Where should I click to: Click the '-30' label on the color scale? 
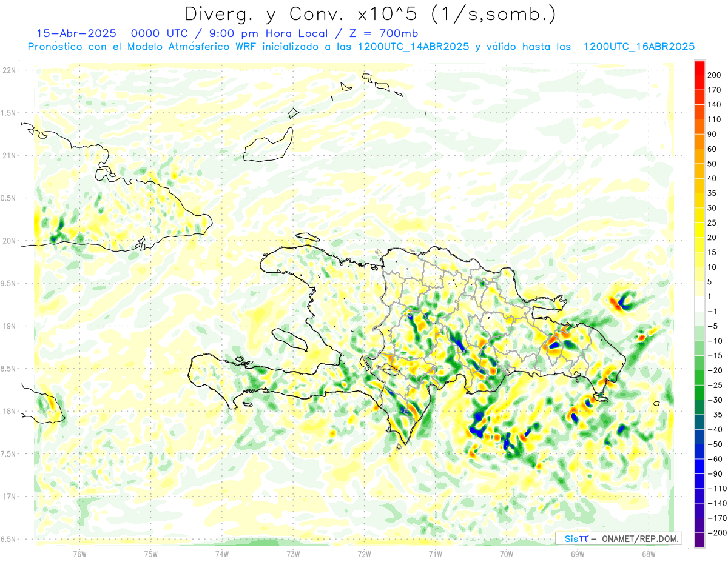point(715,400)
